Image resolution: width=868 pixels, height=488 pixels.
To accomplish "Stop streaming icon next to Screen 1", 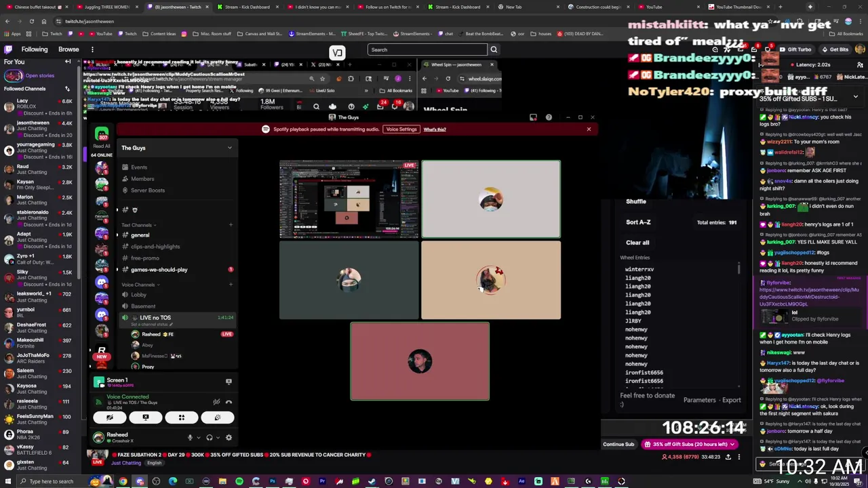I will [229, 382].
